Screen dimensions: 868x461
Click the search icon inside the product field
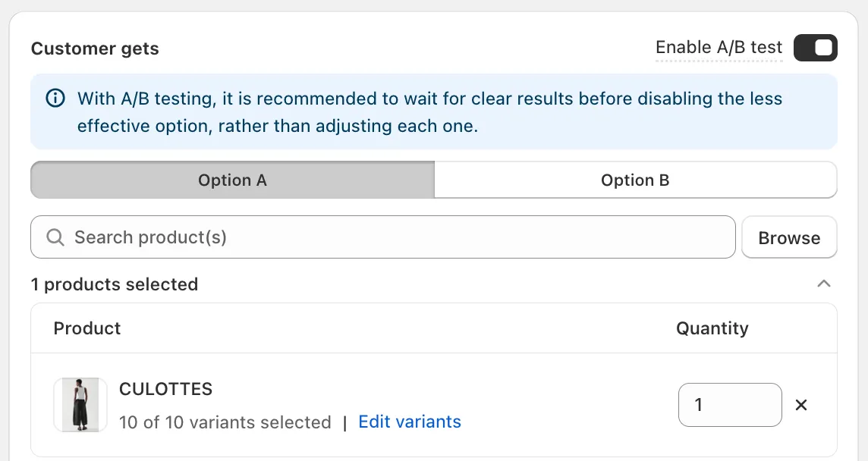[x=55, y=237]
